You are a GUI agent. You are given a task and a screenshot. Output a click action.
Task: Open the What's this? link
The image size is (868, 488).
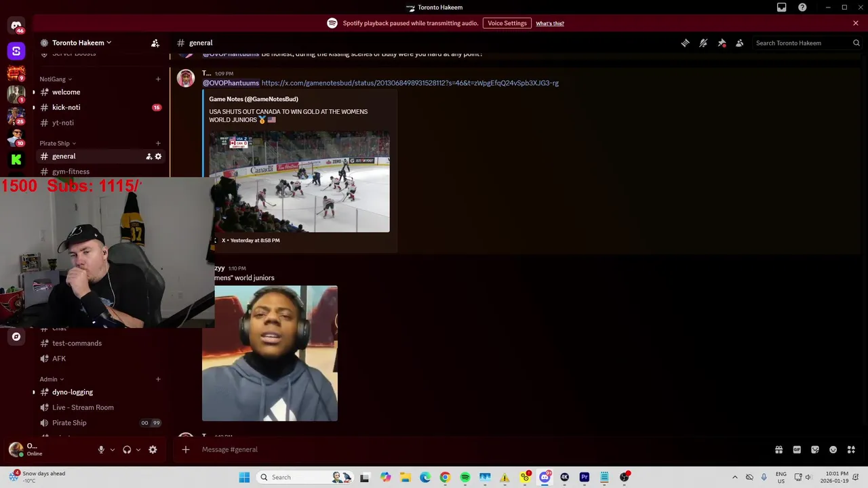(550, 24)
